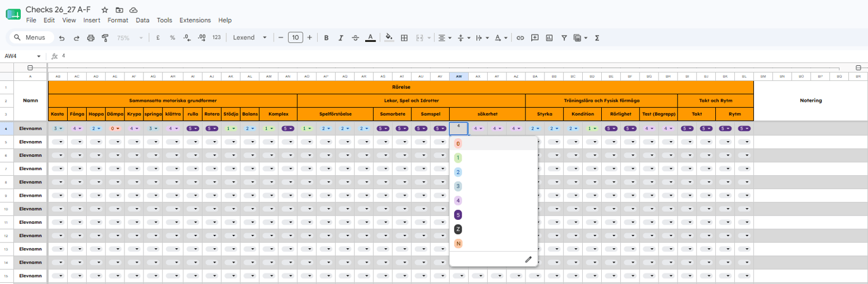The image size is (868, 284).
Task: Apply percent format with % icon
Action: [172, 38]
